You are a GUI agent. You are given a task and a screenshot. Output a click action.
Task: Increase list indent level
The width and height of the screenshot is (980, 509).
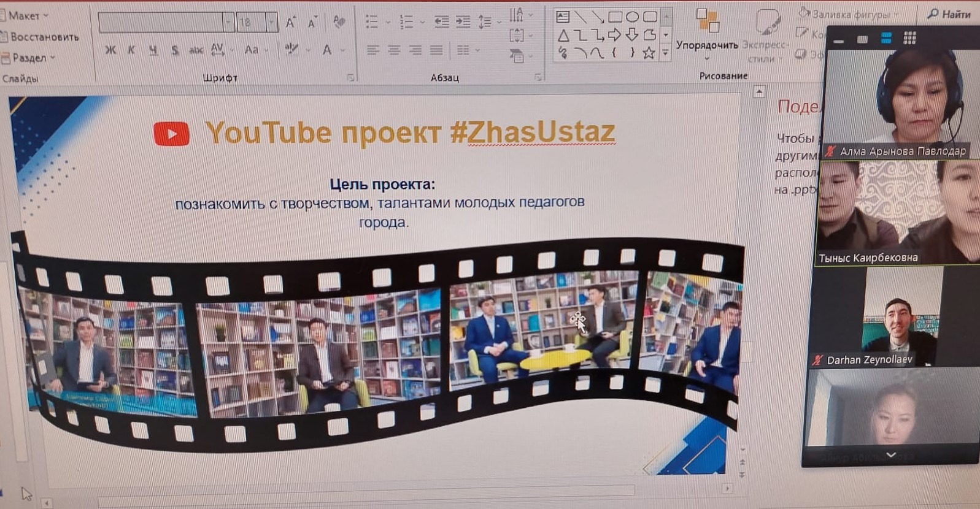tap(463, 22)
